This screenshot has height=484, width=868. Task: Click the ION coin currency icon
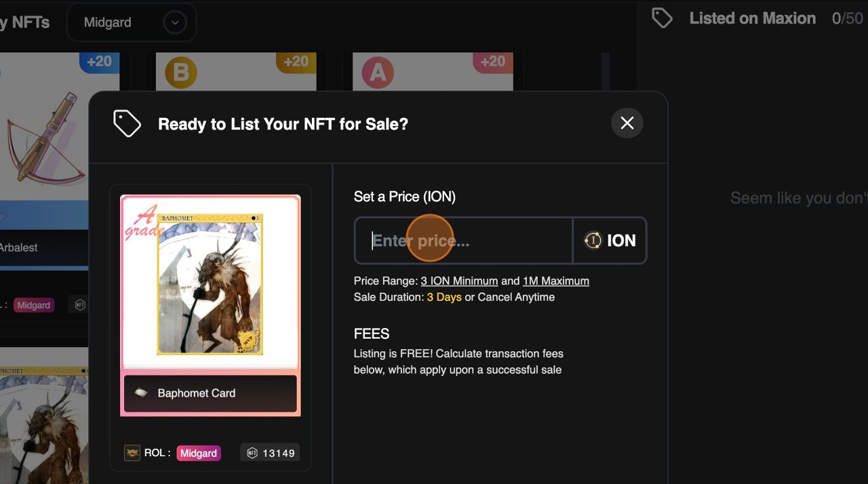coord(593,241)
